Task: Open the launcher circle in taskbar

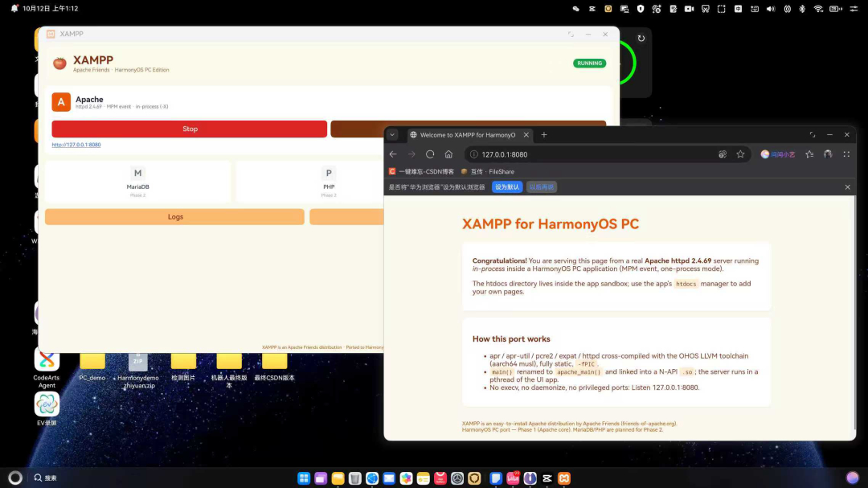Action: 15,478
